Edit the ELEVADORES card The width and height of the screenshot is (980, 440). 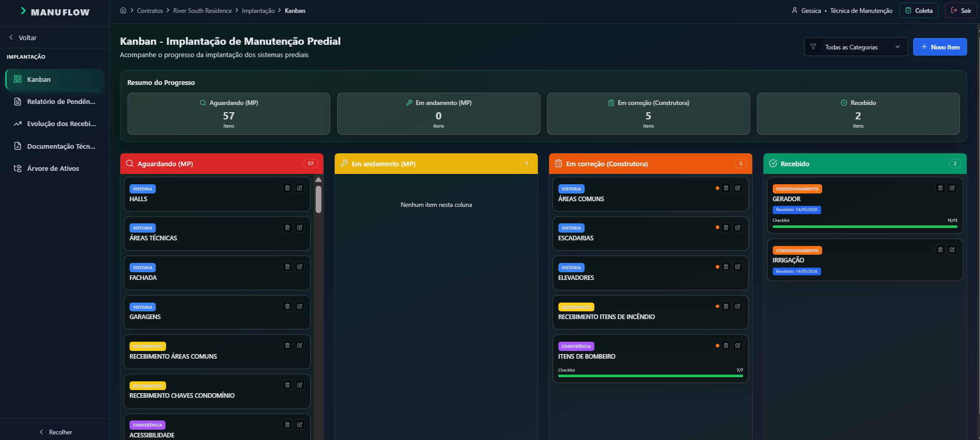click(738, 267)
